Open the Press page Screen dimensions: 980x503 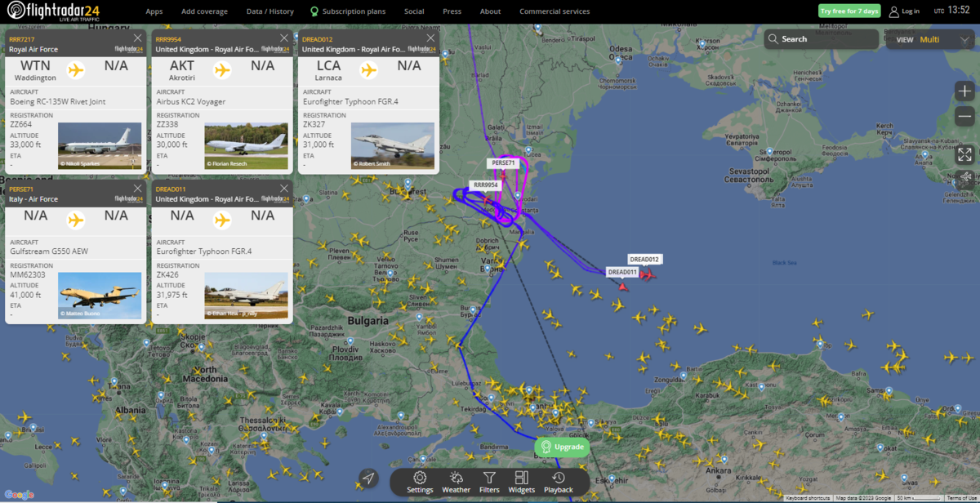click(x=452, y=11)
